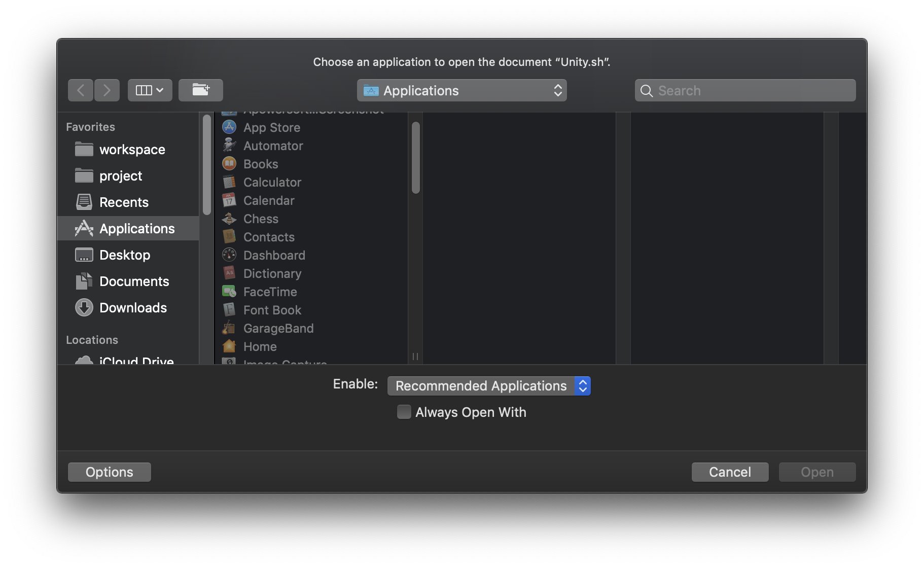Click the Font Book icon
924x568 pixels.
(229, 309)
